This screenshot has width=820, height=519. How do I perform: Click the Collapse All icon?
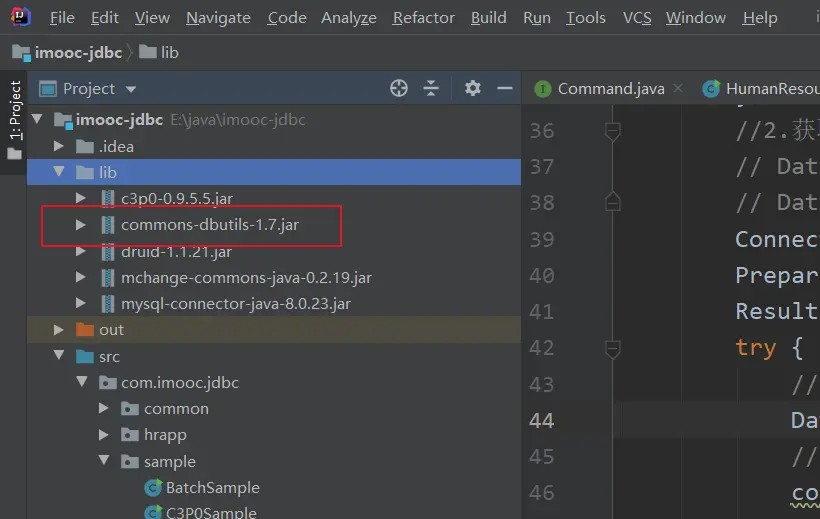431,88
